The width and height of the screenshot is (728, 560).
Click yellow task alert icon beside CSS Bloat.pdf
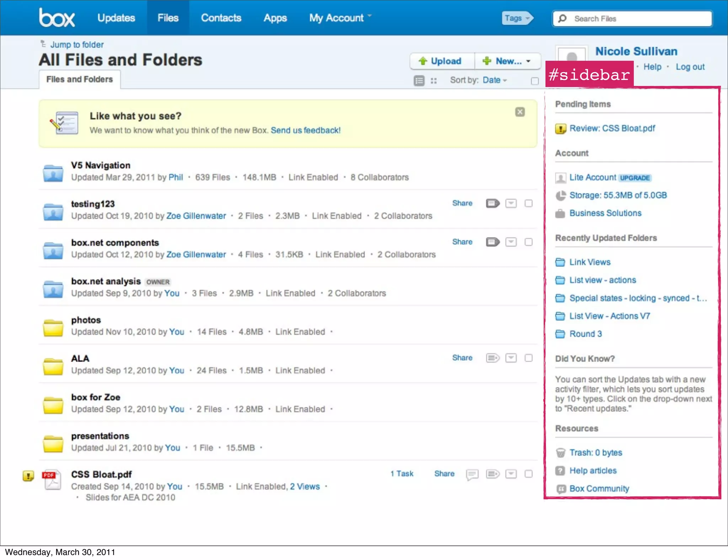(28, 476)
